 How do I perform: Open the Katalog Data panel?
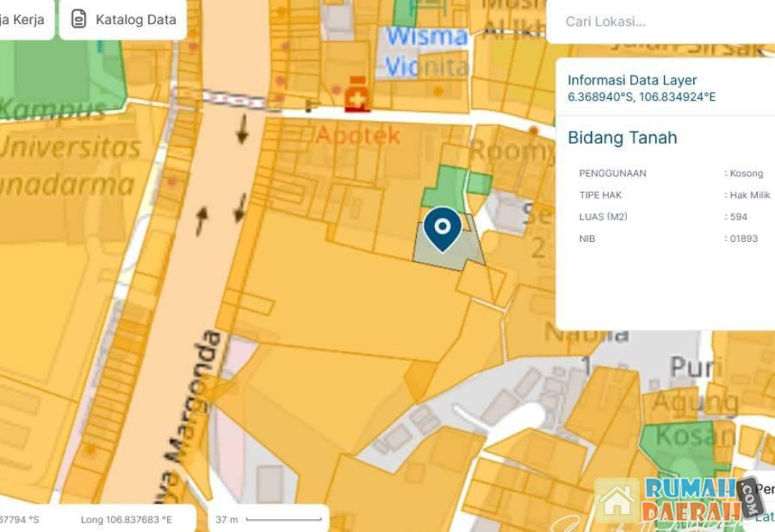tap(122, 19)
